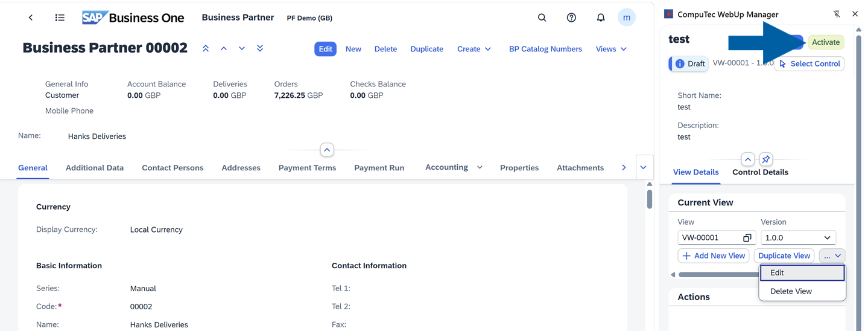Click the pin icon beside the View Details collapse arrow
Viewport: 868px width, 331px height.
click(x=765, y=159)
